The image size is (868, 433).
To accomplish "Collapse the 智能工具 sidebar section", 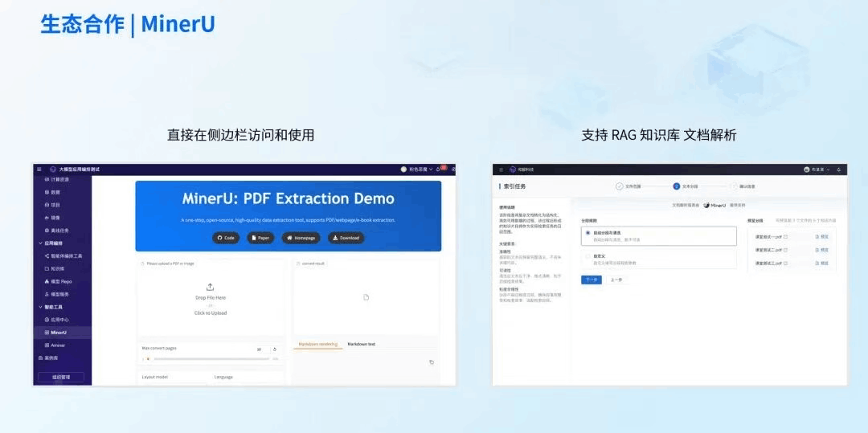I will [x=39, y=307].
